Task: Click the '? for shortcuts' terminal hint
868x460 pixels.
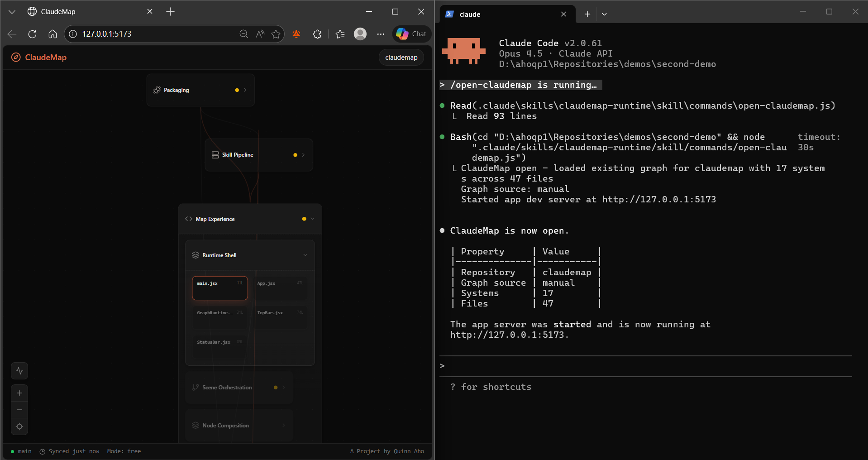Action: point(491,387)
